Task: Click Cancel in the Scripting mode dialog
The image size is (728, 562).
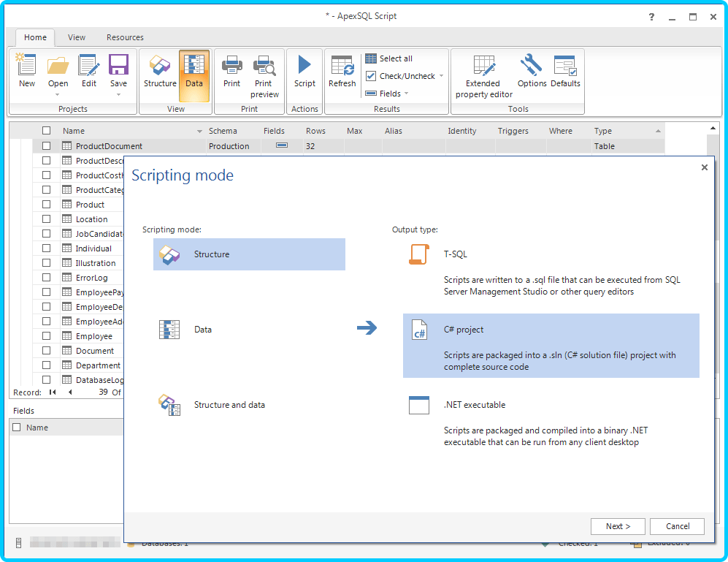Action: pyautogui.click(x=678, y=526)
